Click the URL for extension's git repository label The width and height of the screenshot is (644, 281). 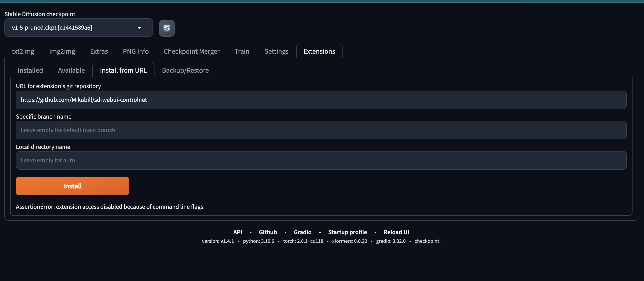(58, 86)
